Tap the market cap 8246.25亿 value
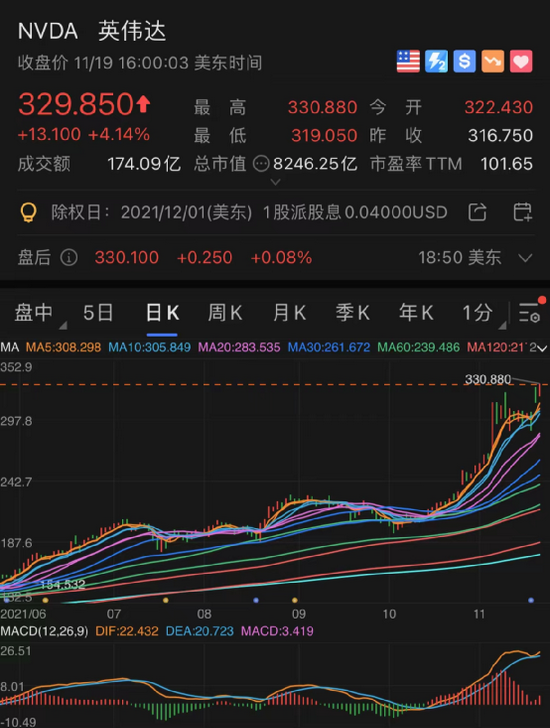Image resolution: width=550 pixels, height=728 pixels. pyautogui.click(x=315, y=164)
